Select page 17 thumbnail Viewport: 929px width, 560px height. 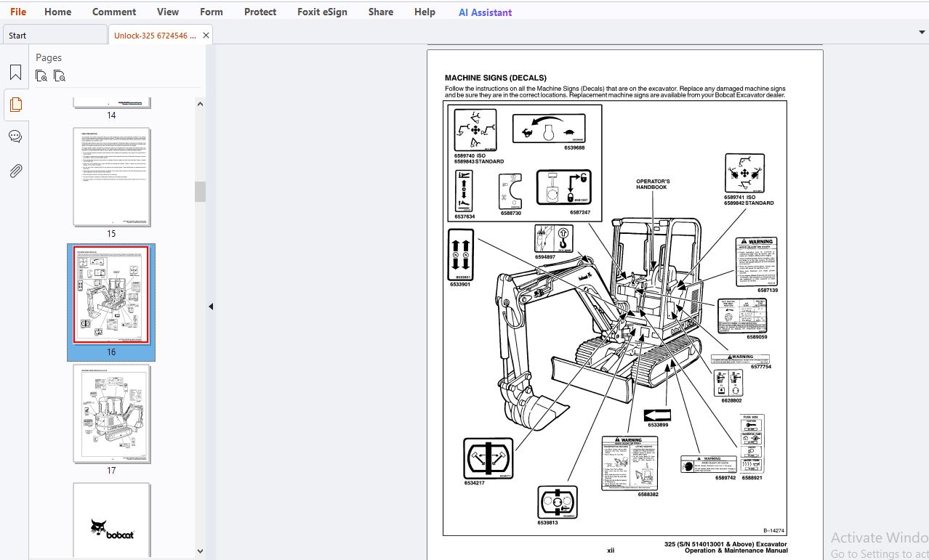click(x=112, y=414)
